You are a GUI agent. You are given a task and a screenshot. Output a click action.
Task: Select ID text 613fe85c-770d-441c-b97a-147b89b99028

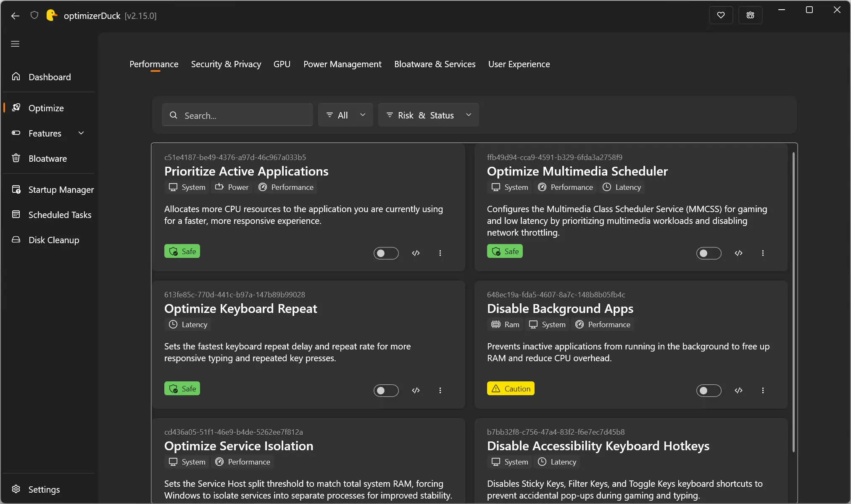tap(234, 295)
